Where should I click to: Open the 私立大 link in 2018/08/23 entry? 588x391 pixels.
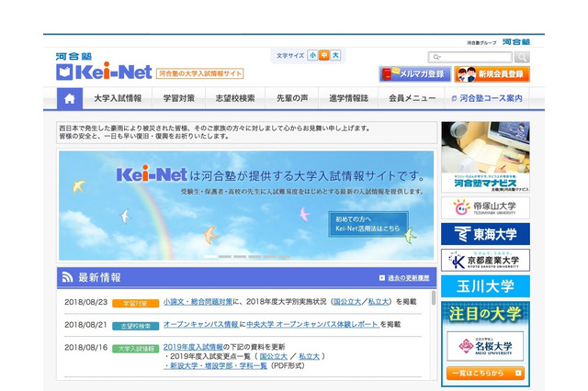tap(378, 302)
